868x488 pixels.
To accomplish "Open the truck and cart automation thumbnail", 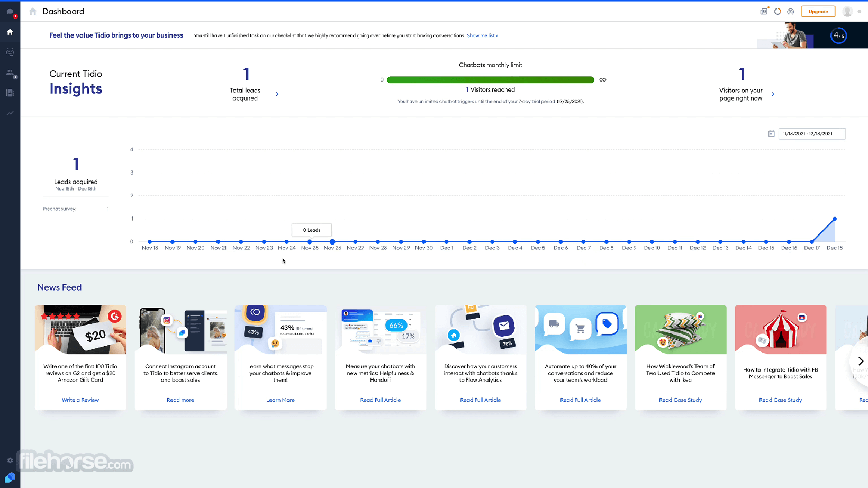I will [x=581, y=330].
